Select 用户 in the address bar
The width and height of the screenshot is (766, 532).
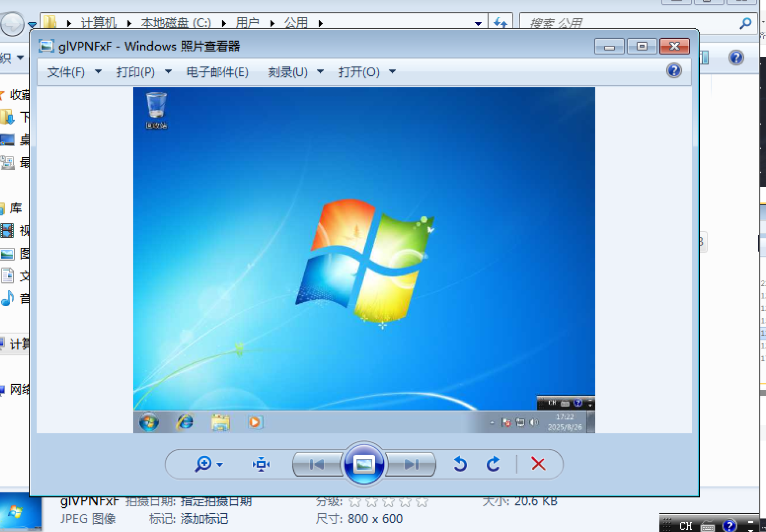(x=247, y=23)
